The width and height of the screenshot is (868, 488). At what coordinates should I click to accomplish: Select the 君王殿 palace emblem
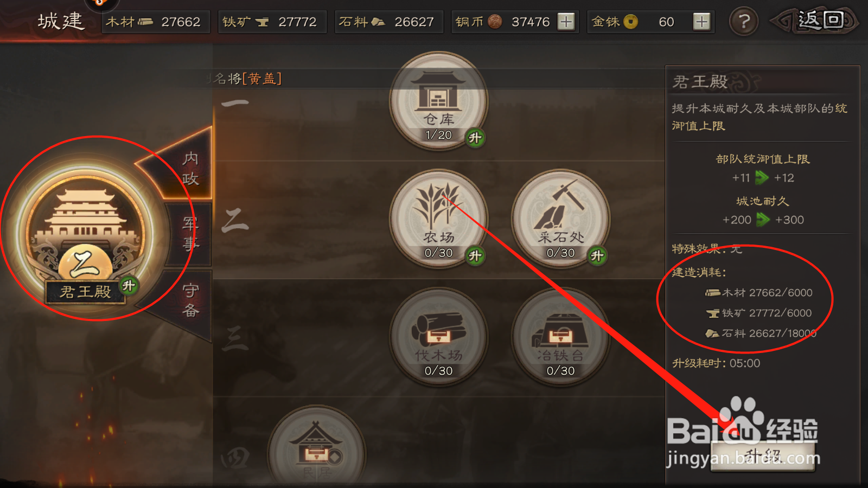coord(85,233)
